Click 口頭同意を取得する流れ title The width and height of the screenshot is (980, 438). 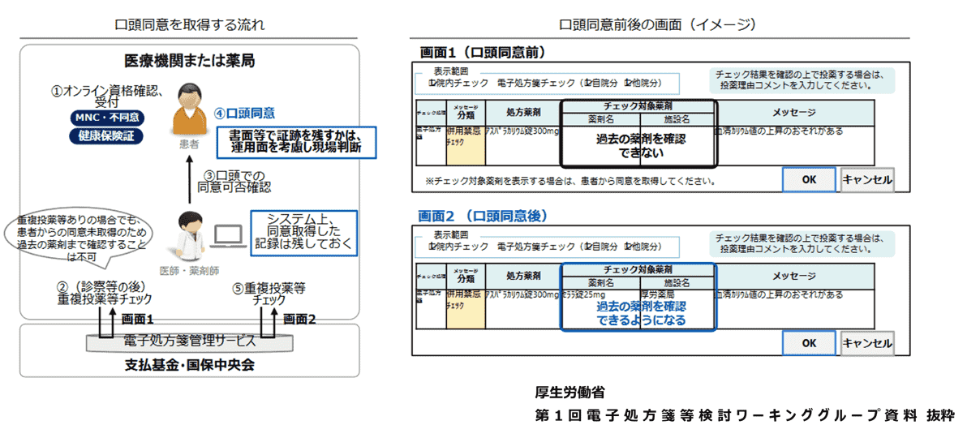point(189,25)
